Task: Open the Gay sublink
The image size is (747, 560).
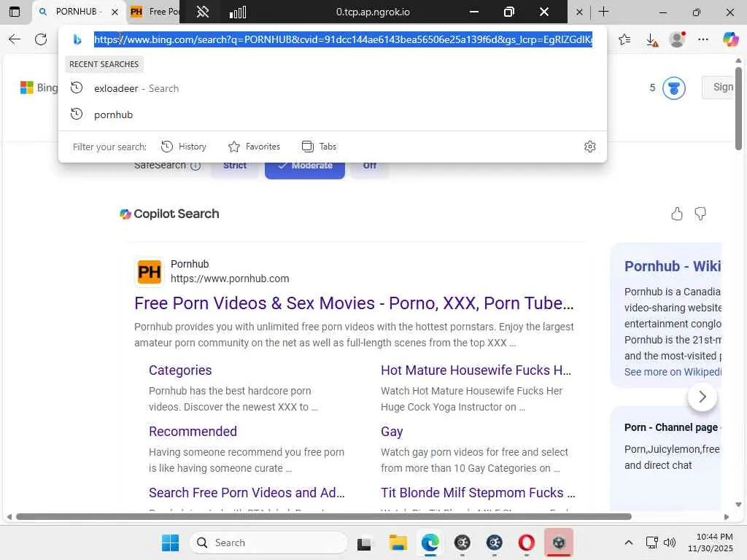Action: (x=392, y=432)
